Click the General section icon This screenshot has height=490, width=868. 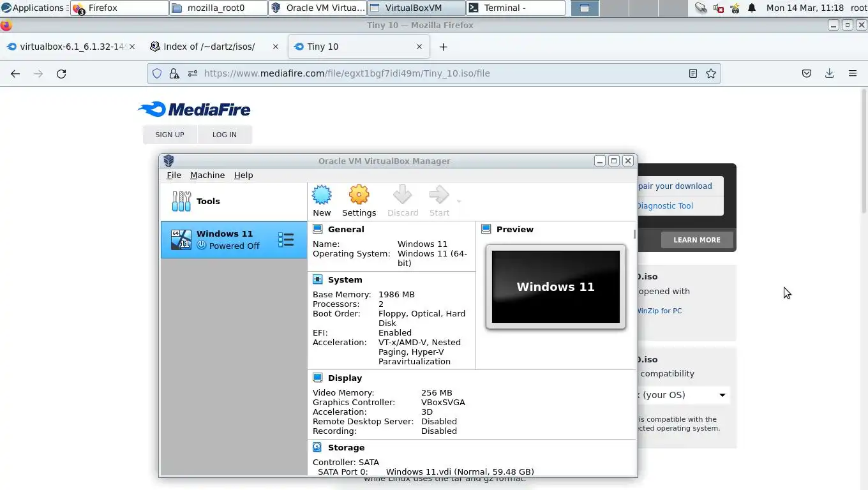pos(317,229)
